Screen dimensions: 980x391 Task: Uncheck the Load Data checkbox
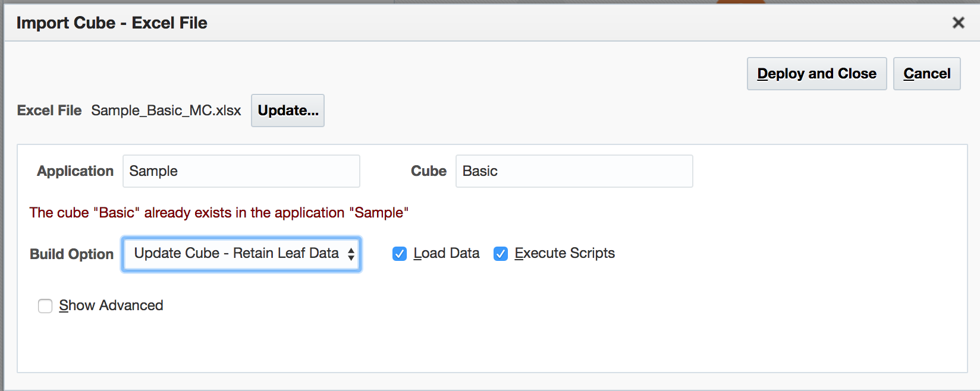click(400, 254)
